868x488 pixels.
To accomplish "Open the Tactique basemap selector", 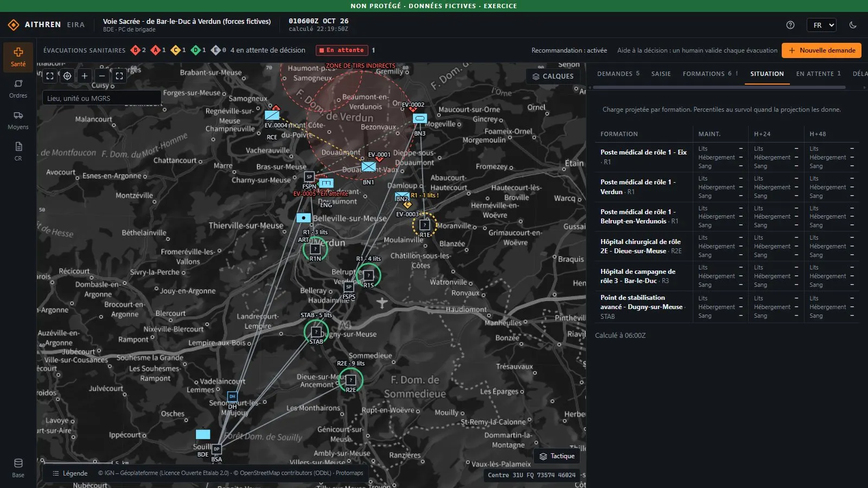I will pos(557,456).
